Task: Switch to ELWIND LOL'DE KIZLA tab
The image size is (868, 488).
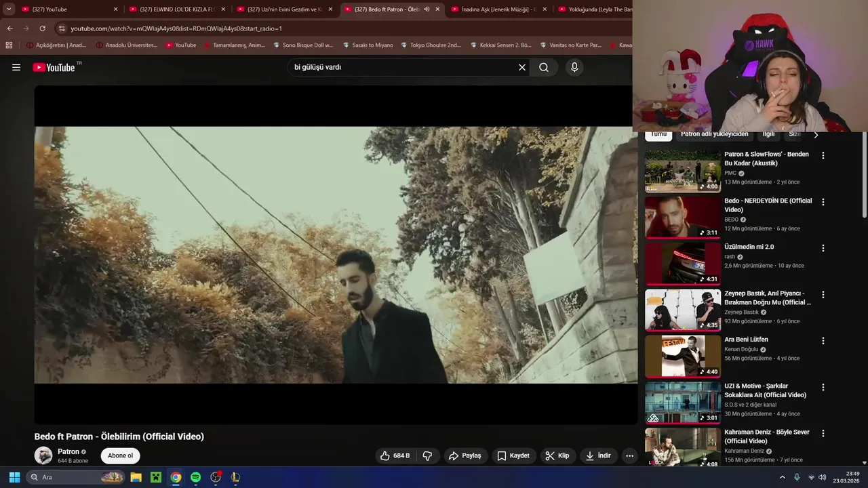Action: 176,9
